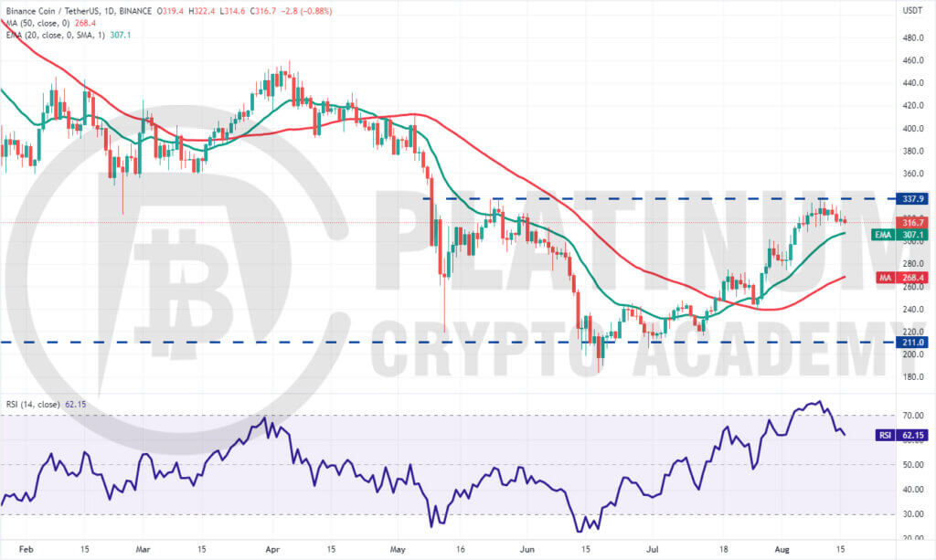Click the Binance Coin / TetherUS symbol title

coord(79,11)
